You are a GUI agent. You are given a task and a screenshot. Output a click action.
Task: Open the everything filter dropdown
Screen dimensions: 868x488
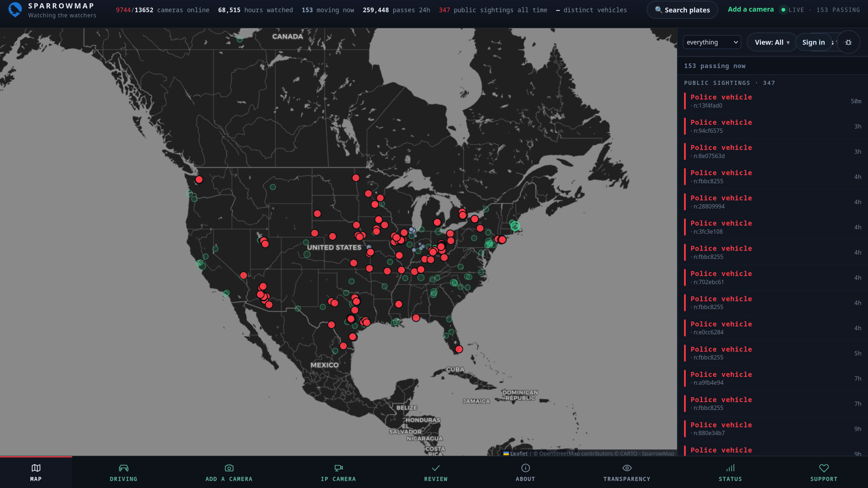[x=712, y=42]
